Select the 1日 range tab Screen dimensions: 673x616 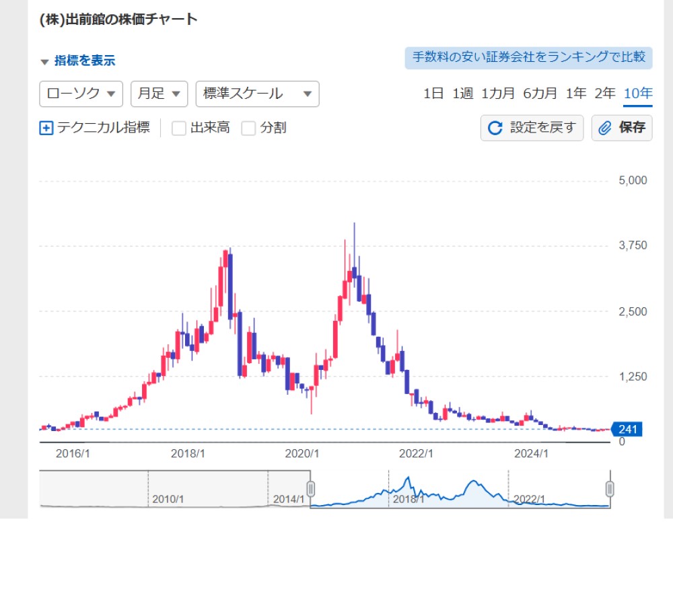[x=433, y=93]
